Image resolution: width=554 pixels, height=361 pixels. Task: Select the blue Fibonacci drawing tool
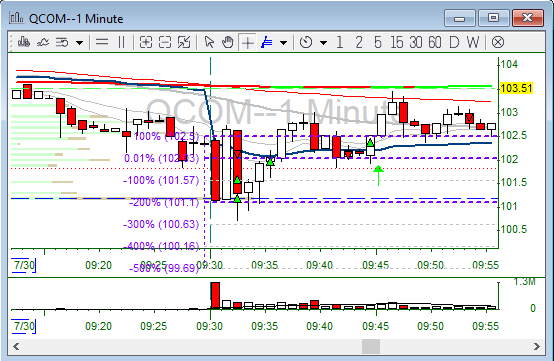266,42
